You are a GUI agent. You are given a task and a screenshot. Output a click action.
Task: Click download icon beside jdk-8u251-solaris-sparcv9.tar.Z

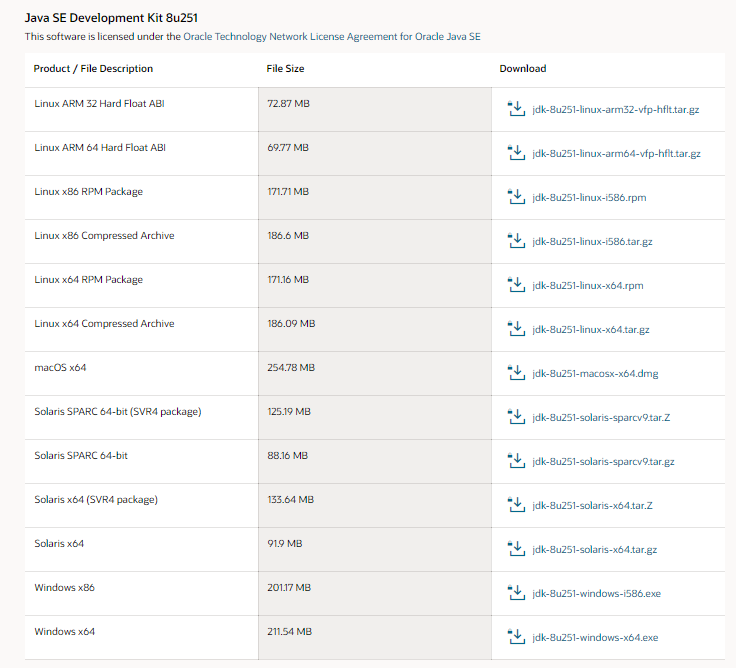tap(516, 417)
